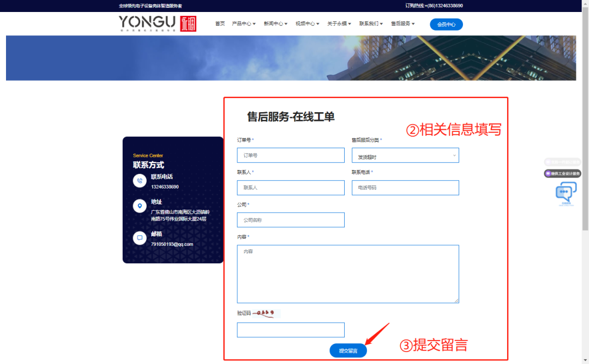
Task: Click inside the 订单号 input field
Action: point(290,155)
